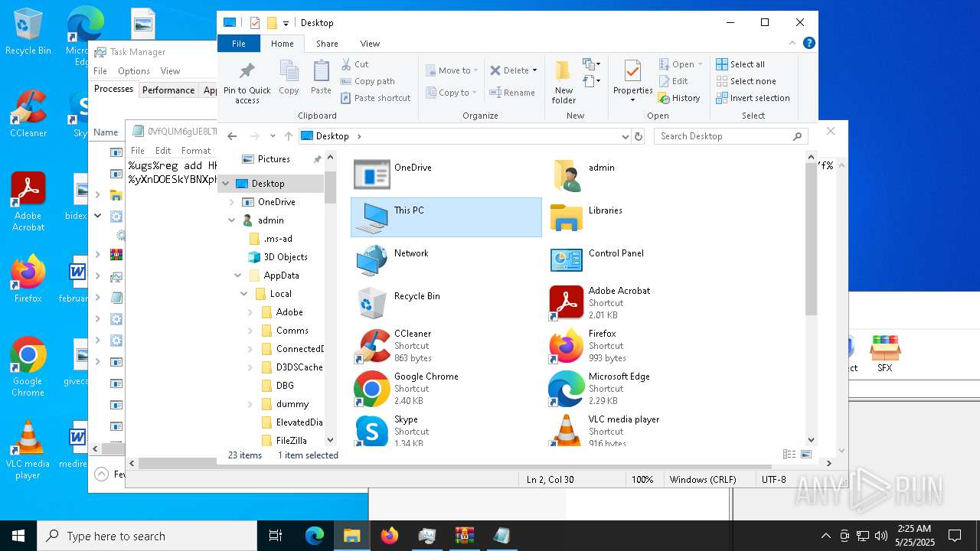
Task: Select Network in file list
Action: coord(446,260)
